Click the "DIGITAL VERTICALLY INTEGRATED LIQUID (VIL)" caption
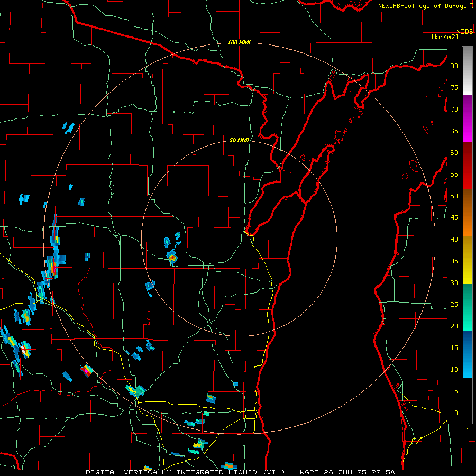 (185, 472)
